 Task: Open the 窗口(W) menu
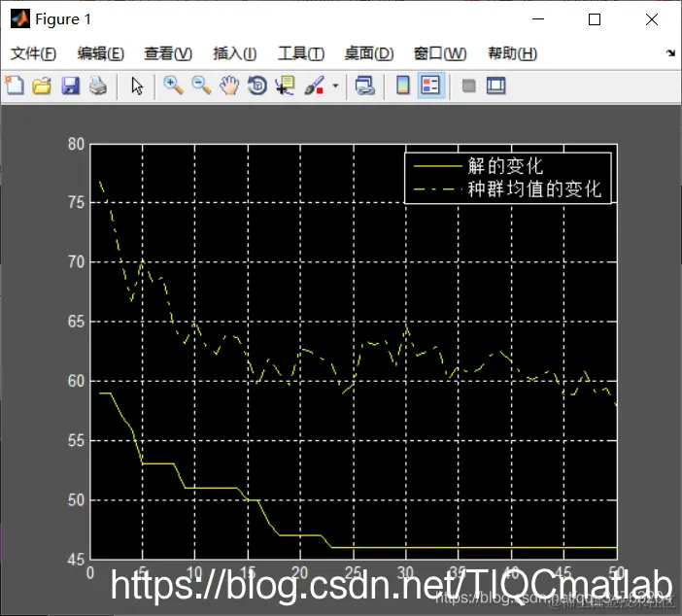440,53
